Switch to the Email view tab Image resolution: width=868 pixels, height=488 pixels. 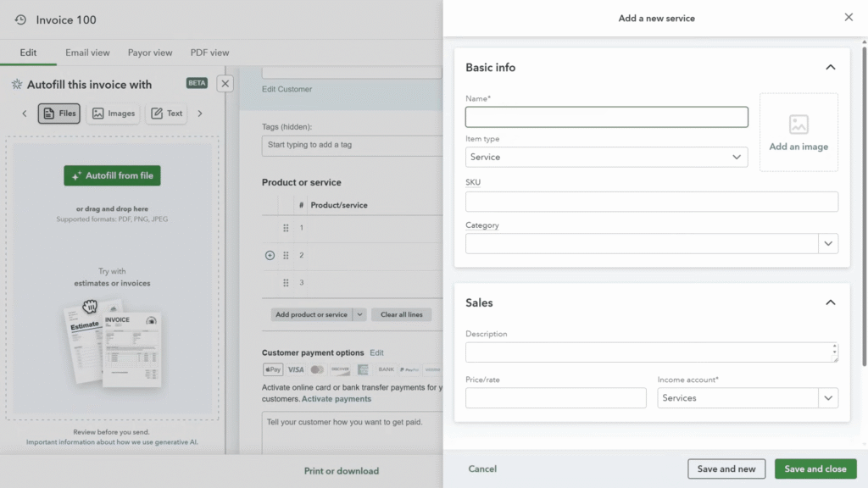87,53
